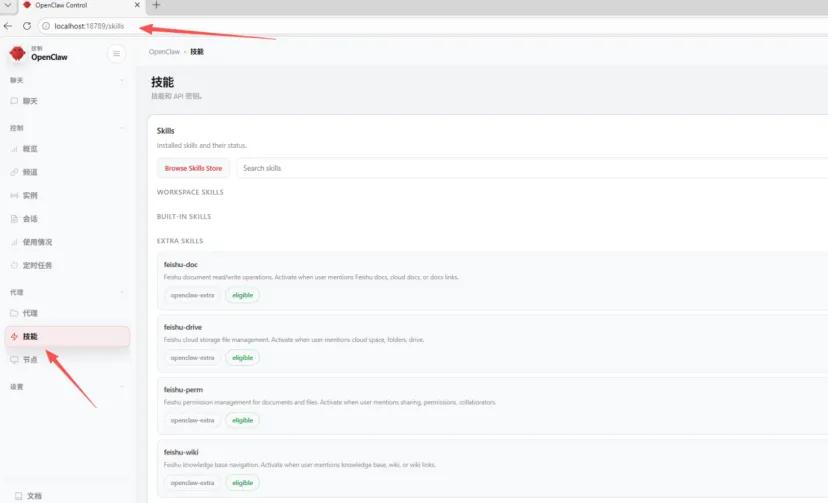Click the localhost address bar URL

tap(89, 26)
